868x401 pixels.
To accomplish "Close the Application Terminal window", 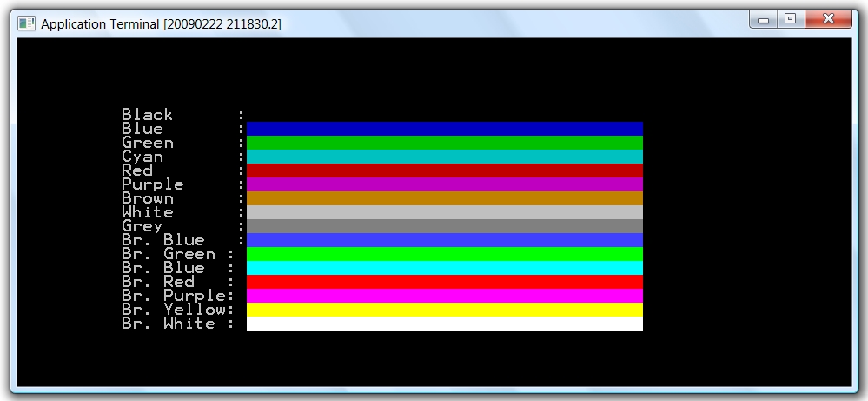I will click(827, 20).
